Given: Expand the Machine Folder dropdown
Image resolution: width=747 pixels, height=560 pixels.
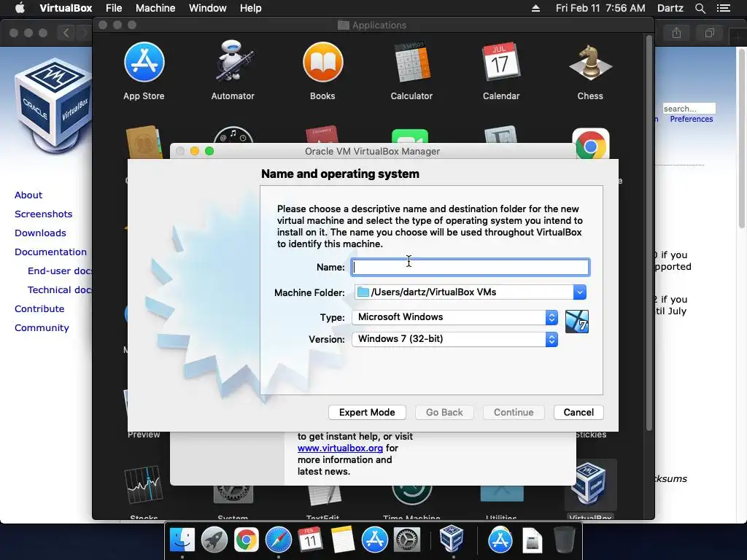Looking at the screenshot, I should (579, 292).
